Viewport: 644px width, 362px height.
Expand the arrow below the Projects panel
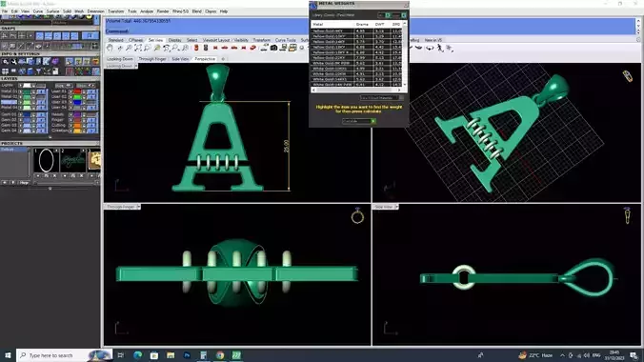50,189
